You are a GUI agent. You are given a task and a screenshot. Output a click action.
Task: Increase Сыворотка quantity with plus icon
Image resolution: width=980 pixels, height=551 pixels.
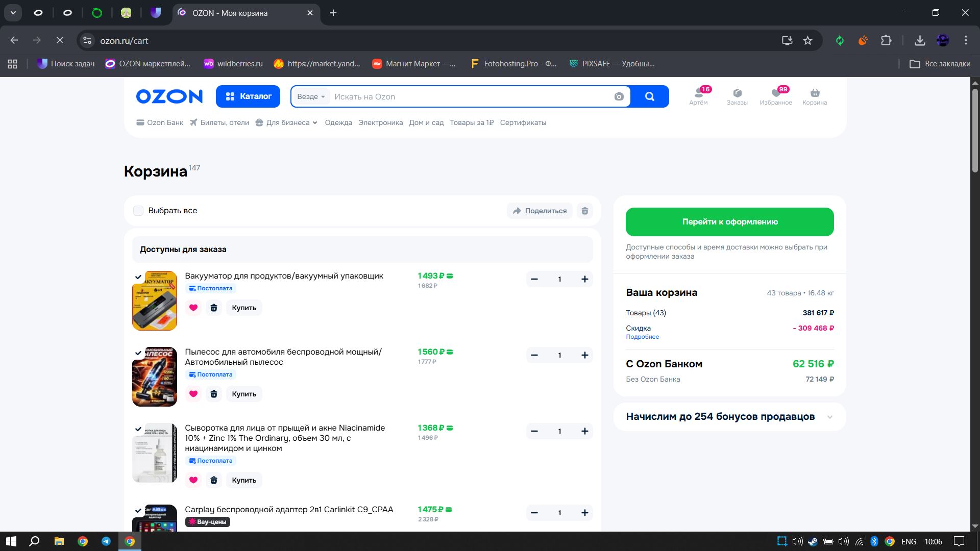(x=585, y=431)
